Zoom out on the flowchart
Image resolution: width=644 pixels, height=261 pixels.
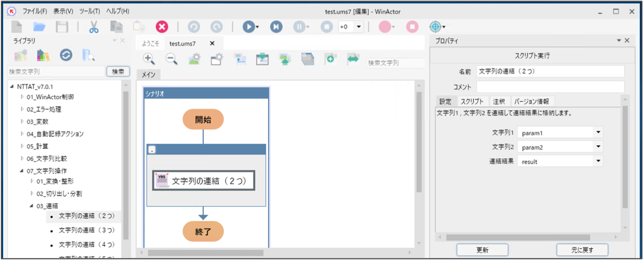coord(172,59)
